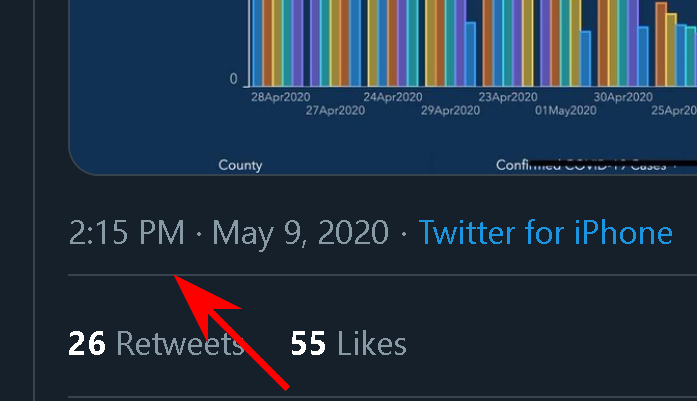Open the Twitter for iPhone source link
The height and width of the screenshot is (401, 697).
545,234
